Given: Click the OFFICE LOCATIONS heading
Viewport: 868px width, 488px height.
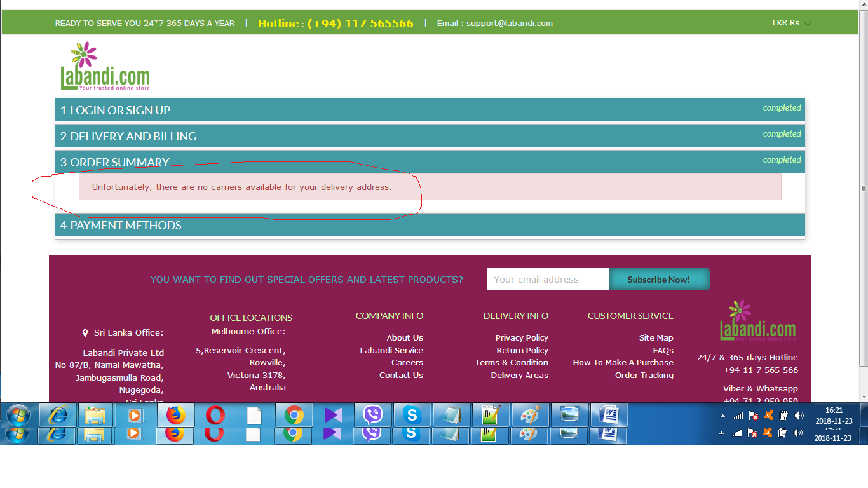Looking at the screenshot, I should [x=251, y=318].
